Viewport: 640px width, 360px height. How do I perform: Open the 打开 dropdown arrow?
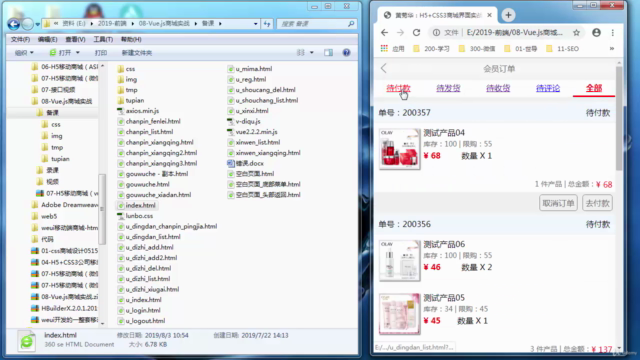78,53
